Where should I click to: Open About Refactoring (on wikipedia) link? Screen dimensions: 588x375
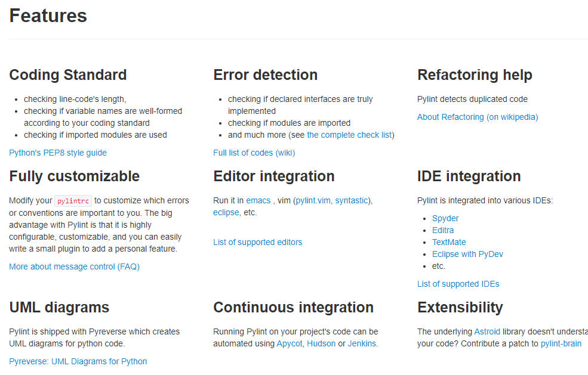(x=478, y=117)
